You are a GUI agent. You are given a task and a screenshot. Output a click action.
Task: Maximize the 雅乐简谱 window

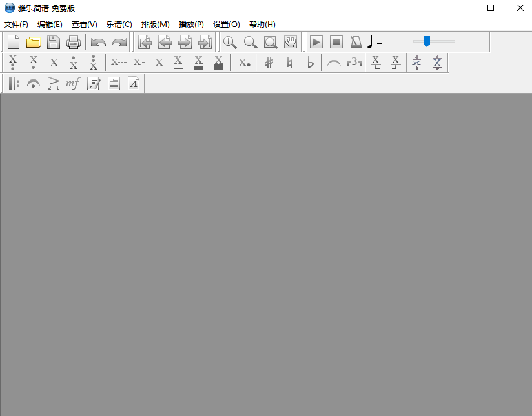click(x=491, y=8)
